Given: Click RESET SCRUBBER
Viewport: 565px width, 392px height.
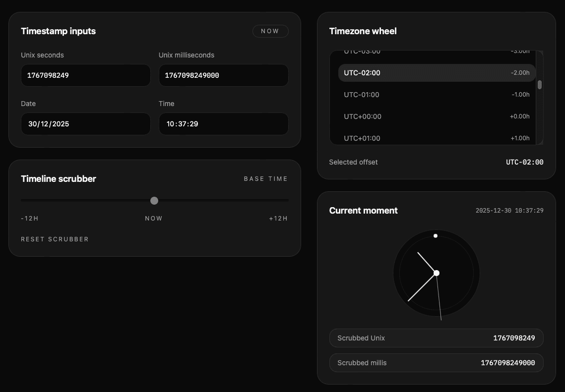Looking at the screenshot, I should point(55,239).
